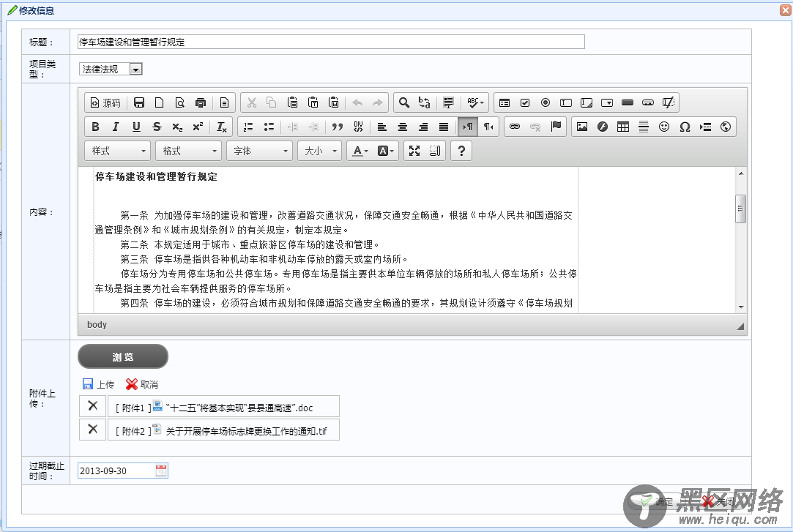The width and height of the screenshot is (793, 532).
Task: Toggle italic formatting
Action: [116, 127]
